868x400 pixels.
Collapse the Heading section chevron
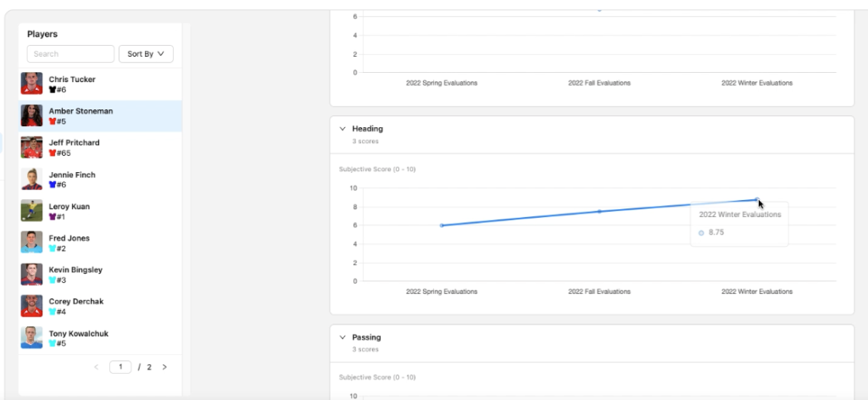coord(342,129)
